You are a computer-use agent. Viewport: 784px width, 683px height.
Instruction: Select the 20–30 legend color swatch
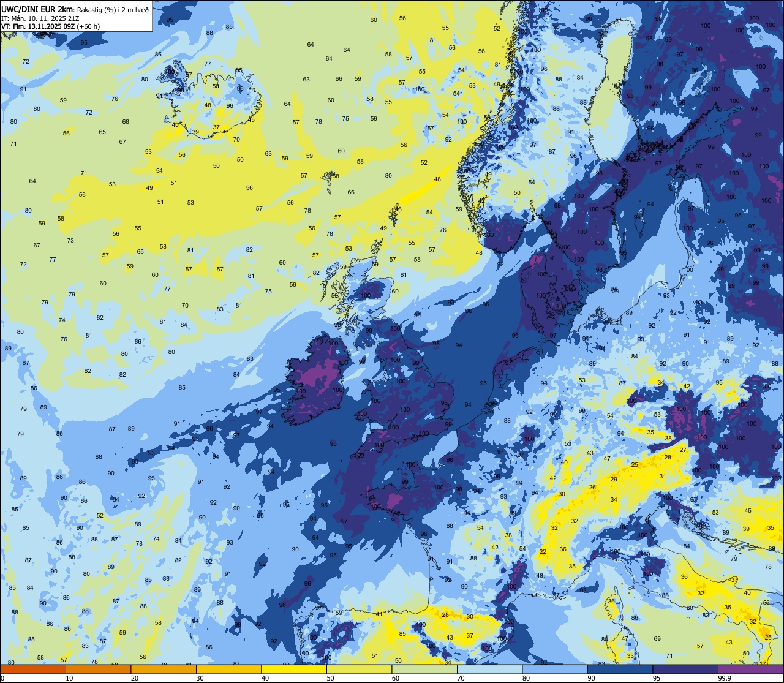coord(164,670)
